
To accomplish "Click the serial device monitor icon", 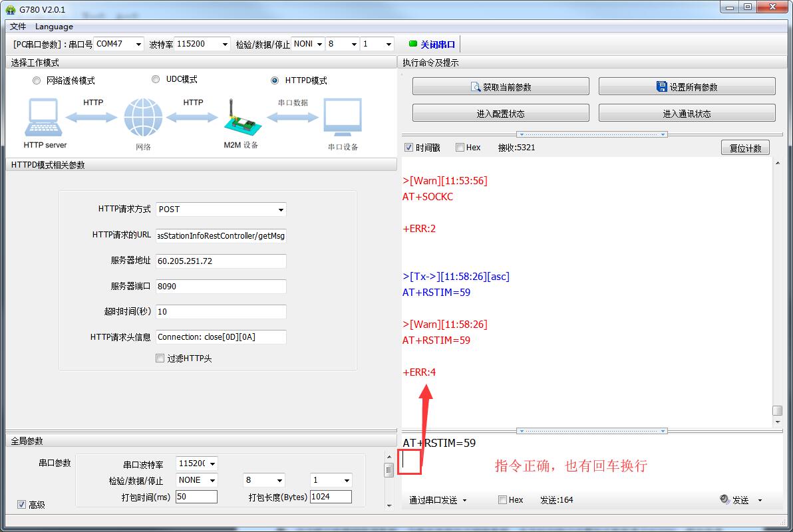I will (343, 118).
